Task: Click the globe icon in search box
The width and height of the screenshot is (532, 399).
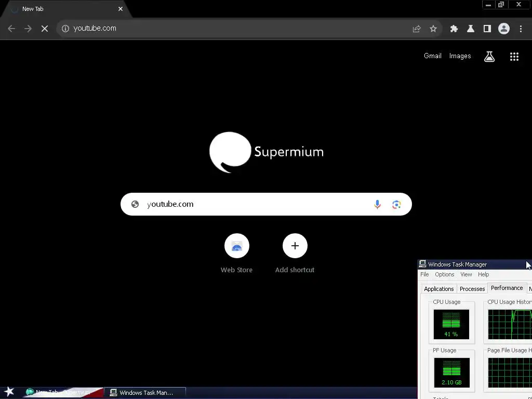Action: click(135, 204)
